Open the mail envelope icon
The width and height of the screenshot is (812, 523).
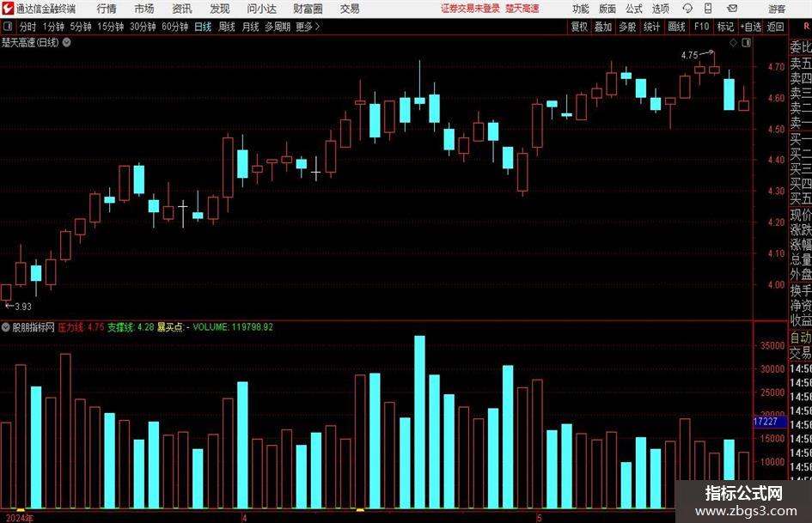point(732,9)
